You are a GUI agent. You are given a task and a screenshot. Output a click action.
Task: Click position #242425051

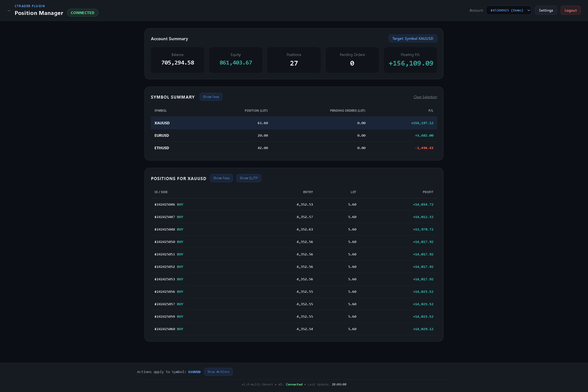294,254
